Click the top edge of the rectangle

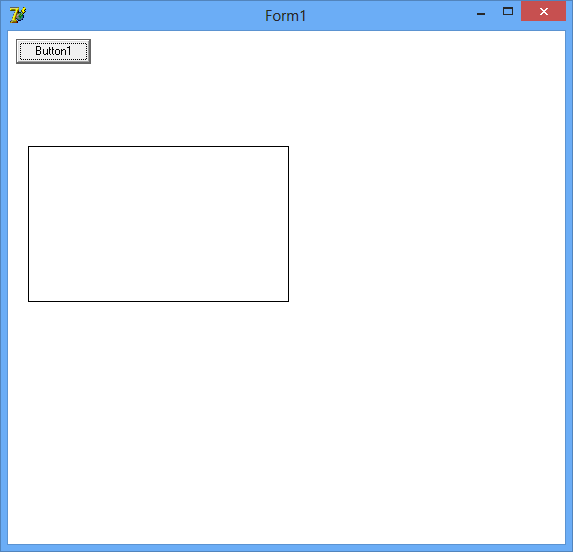[158, 146]
